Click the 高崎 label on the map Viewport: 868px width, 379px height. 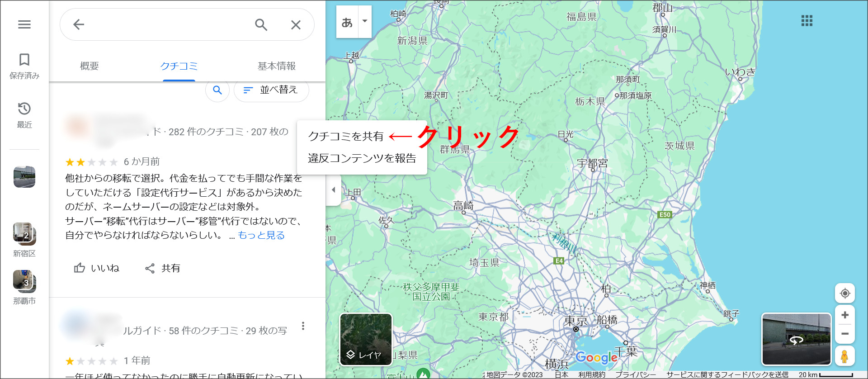coord(463,206)
